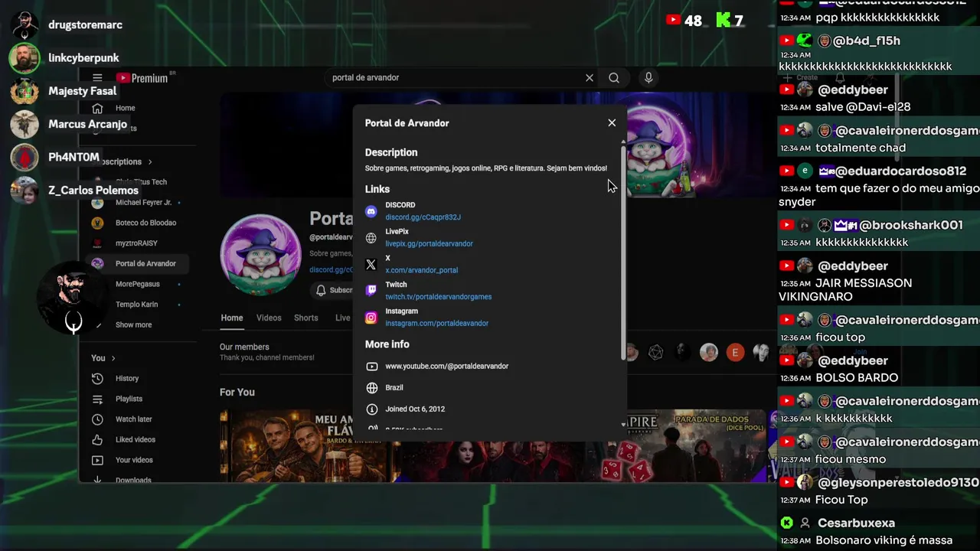
Task: Click the Twitch logo icon in Links
Action: click(x=371, y=291)
